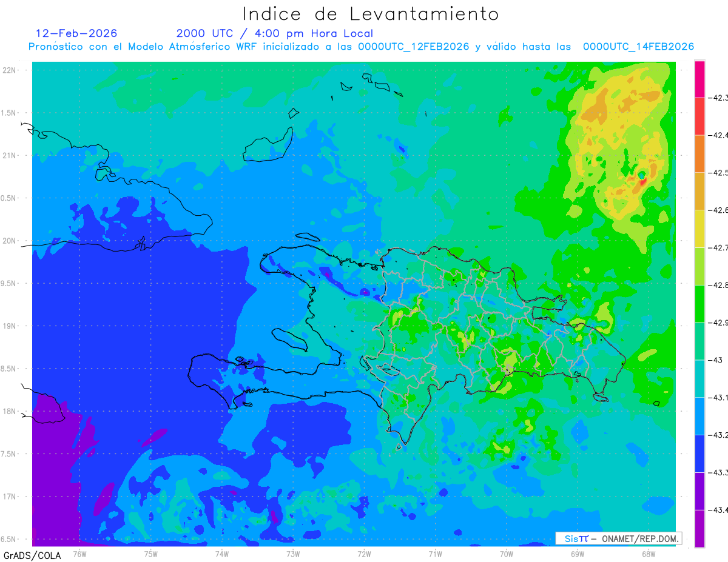Click the '73W' longitude label
The height and width of the screenshot is (562, 728).
(x=293, y=554)
